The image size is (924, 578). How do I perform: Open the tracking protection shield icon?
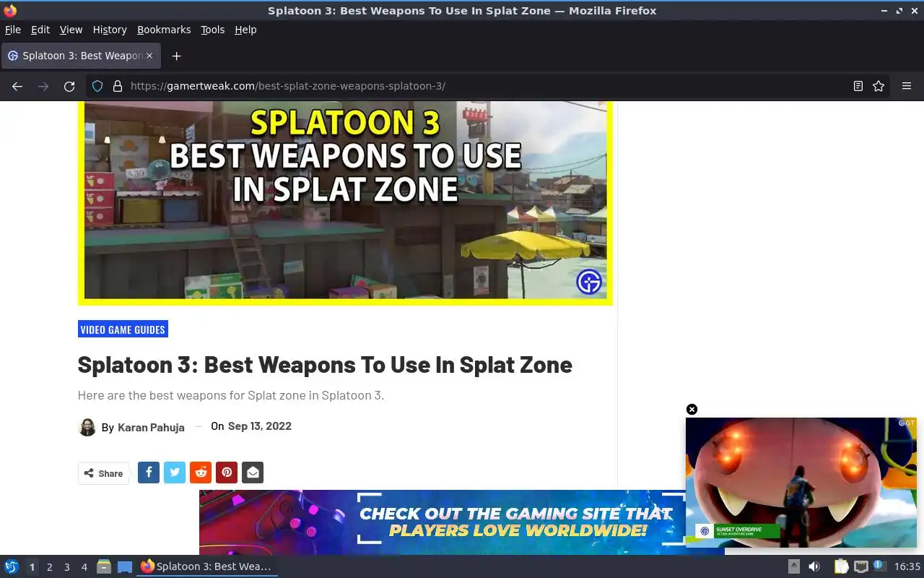pos(97,86)
